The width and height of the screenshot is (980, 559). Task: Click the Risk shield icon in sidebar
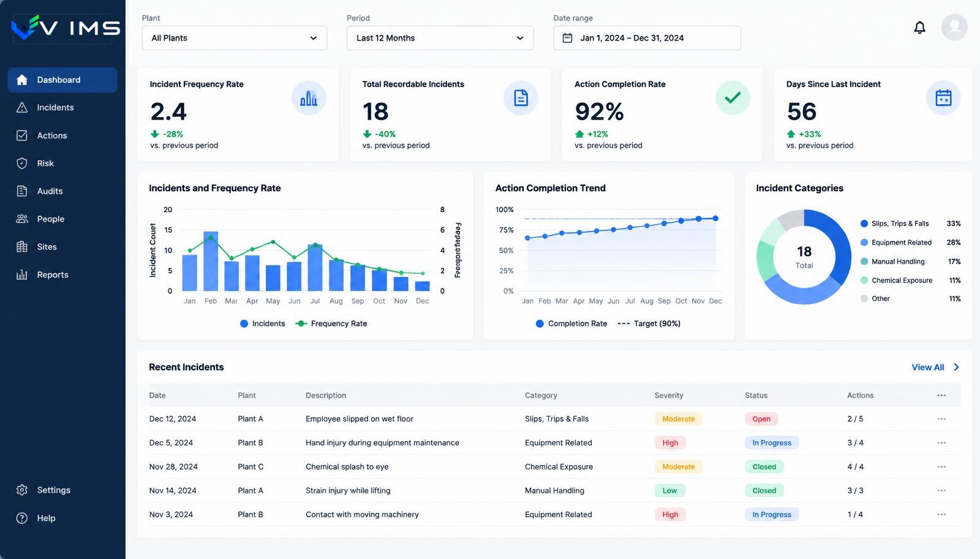22,163
